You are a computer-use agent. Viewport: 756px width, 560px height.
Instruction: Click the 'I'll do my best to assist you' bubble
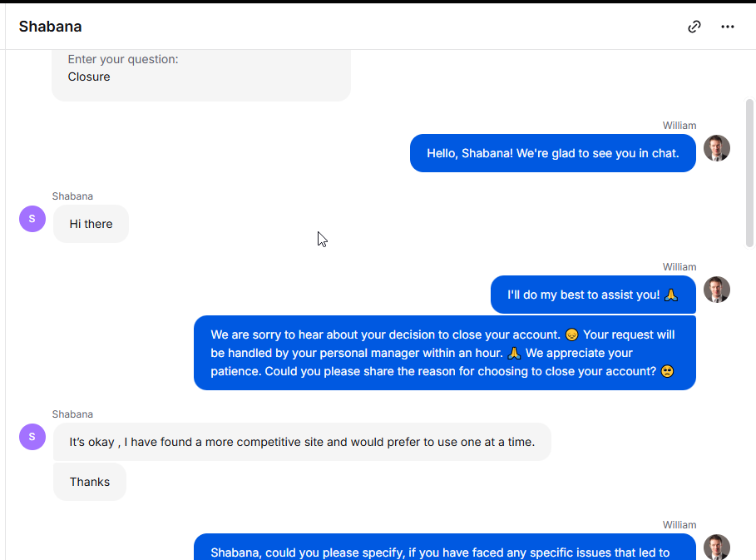pyautogui.click(x=593, y=295)
